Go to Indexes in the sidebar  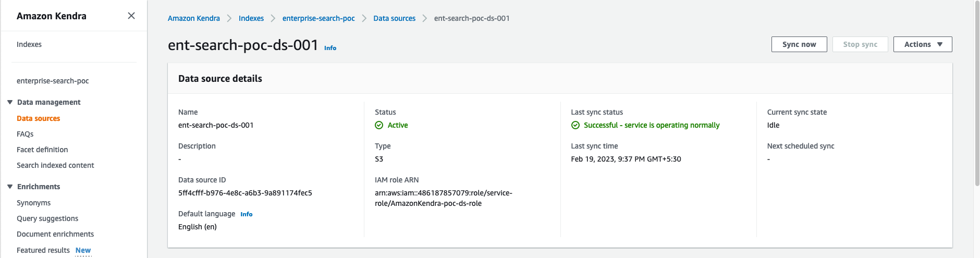click(x=29, y=44)
